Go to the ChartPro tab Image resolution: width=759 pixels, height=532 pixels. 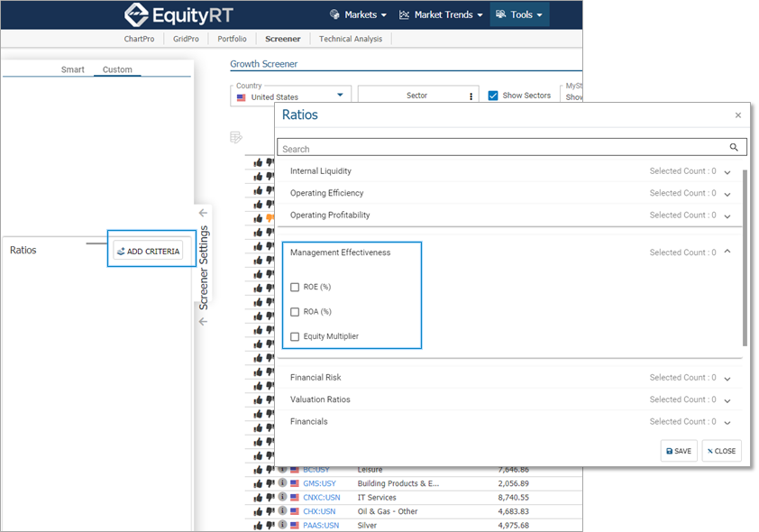point(139,39)
